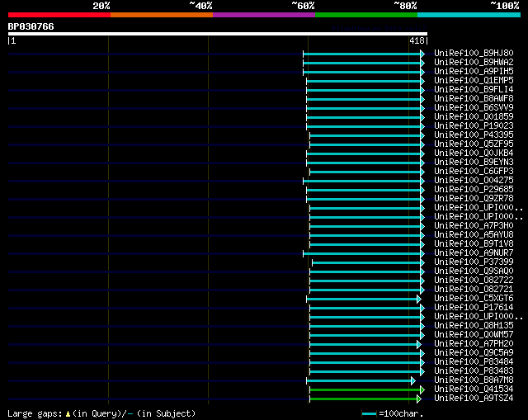Click the UniRef100_O82721 entry
This screenshot has height=420, width=528.
click(x=474, y=290)
